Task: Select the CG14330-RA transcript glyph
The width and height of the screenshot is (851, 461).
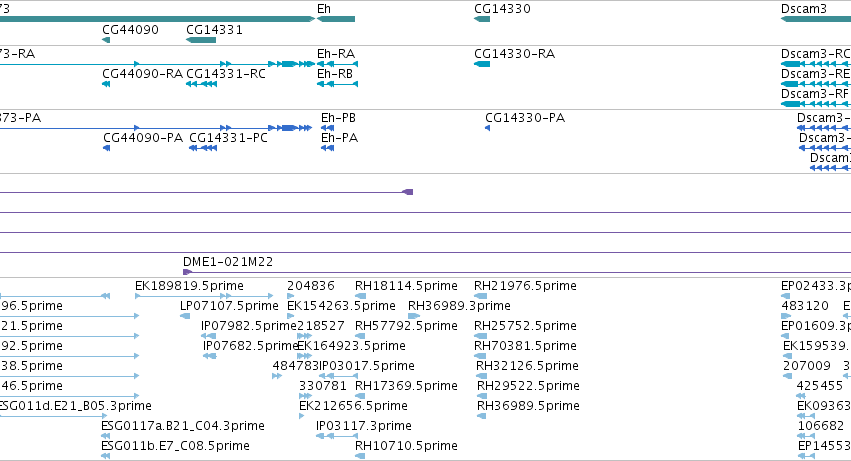Action: [482, 64]
